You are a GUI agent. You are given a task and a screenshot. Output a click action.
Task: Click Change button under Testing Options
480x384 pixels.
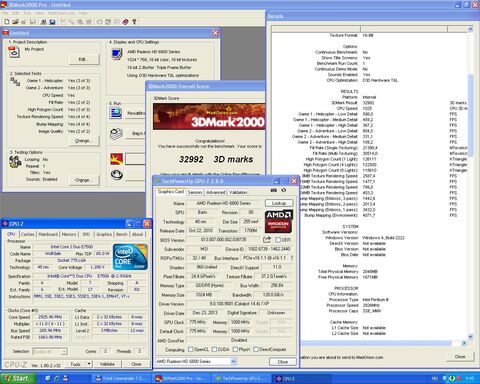tap(84, 180)
